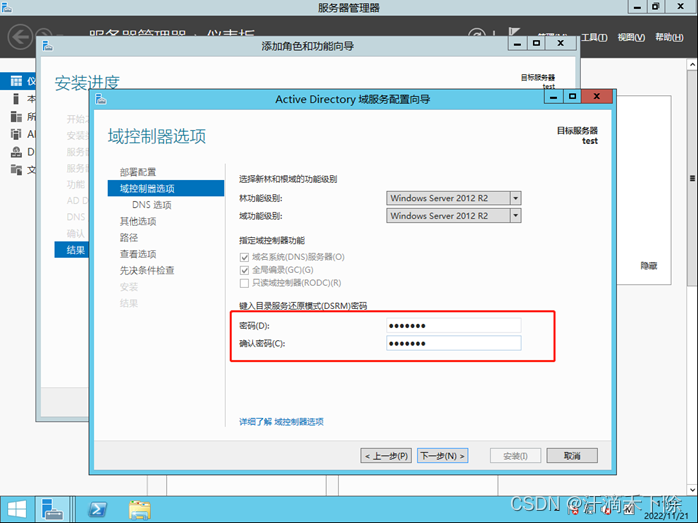Select AD DS icon in Server Manager sidebar
This screenshot has height=523, width=698.
point(16,134)
